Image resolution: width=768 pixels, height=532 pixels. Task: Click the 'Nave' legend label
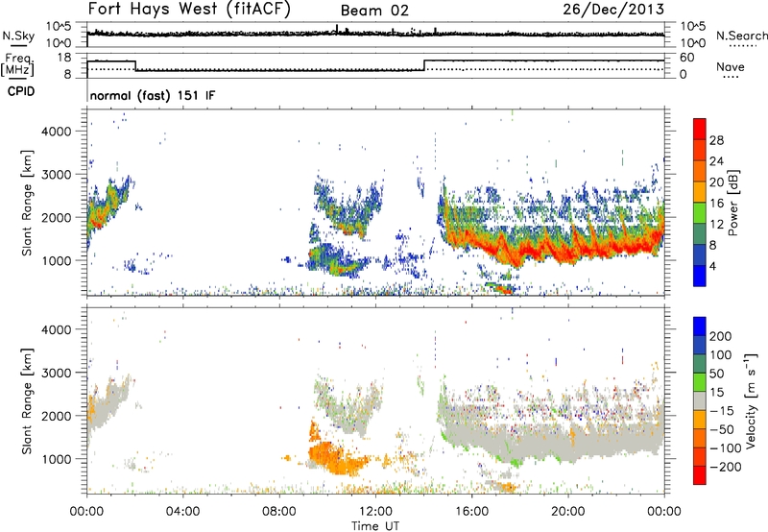click(x=731, y=67)
